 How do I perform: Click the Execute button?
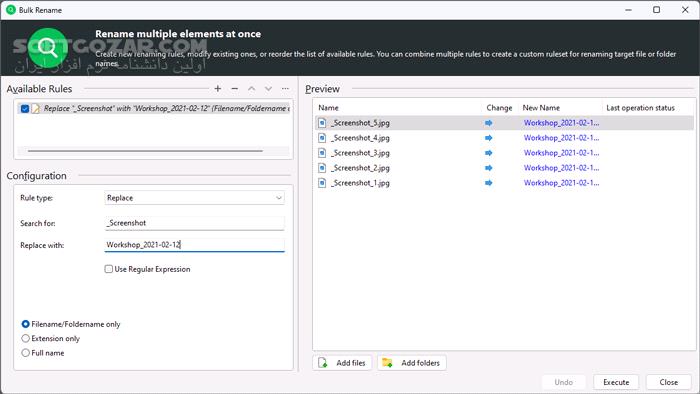coord(616,382)
